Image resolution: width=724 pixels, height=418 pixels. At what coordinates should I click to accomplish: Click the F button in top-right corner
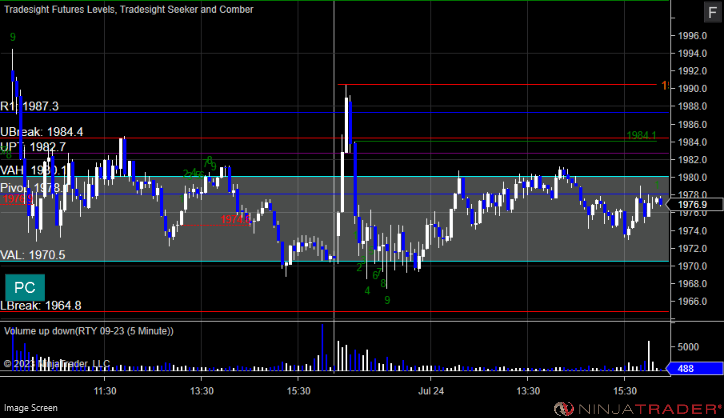pos(712,12)
